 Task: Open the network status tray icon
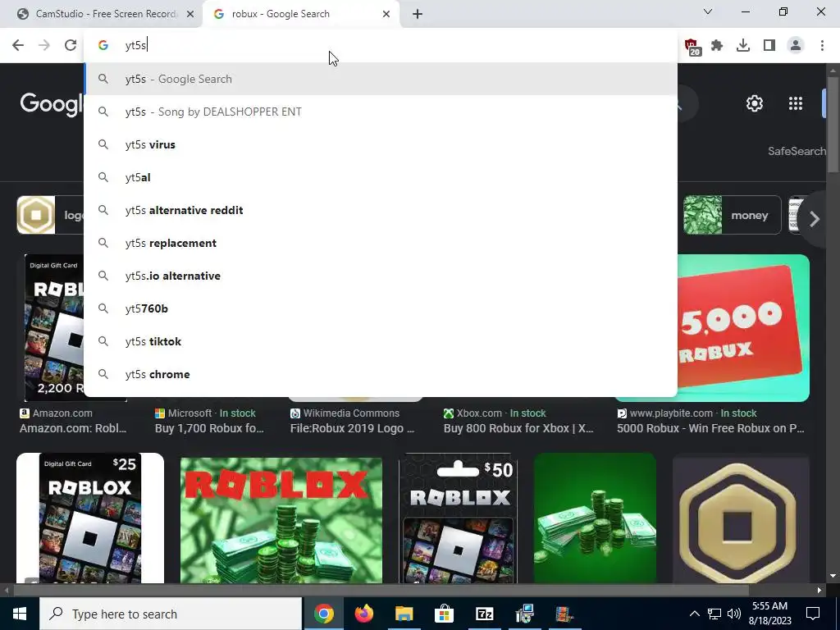(714, 614)
